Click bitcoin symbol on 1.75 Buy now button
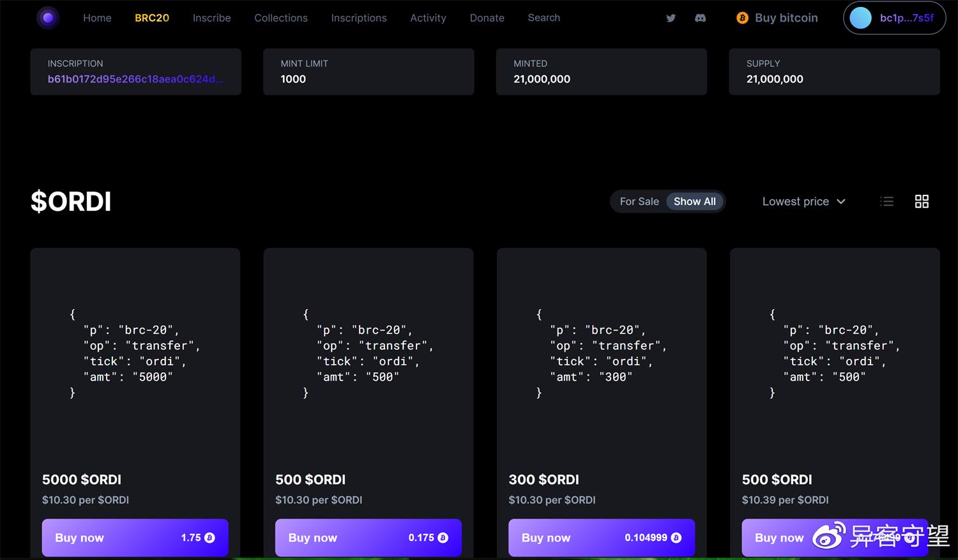Screen dimensions: 958x560 pos(209,538)
